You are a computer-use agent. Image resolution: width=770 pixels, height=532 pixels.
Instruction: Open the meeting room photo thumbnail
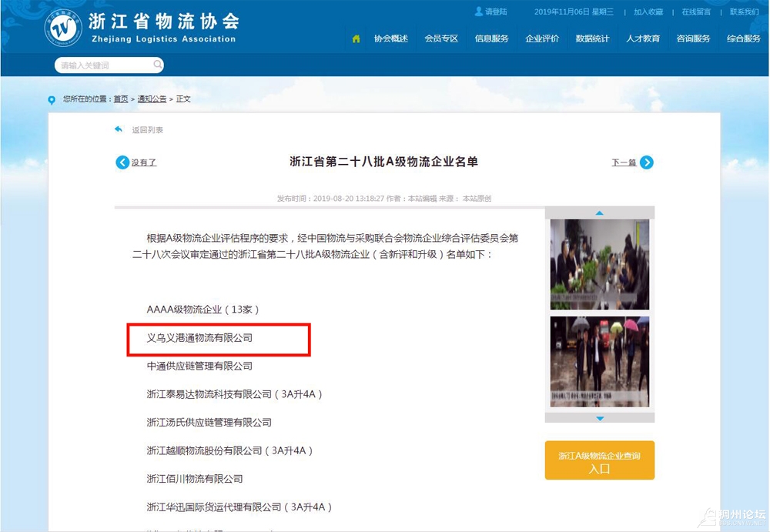click(600, 264)
